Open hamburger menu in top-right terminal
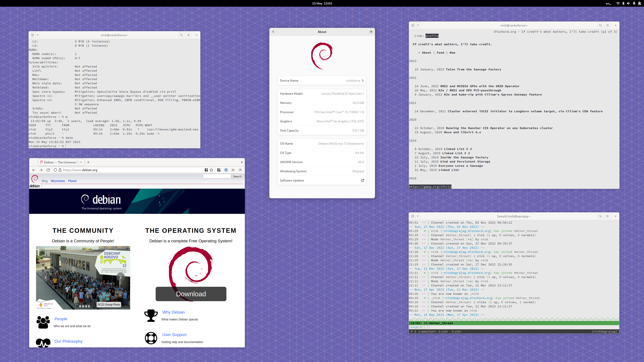The image size is (644, 362). (x=607, y=25)
